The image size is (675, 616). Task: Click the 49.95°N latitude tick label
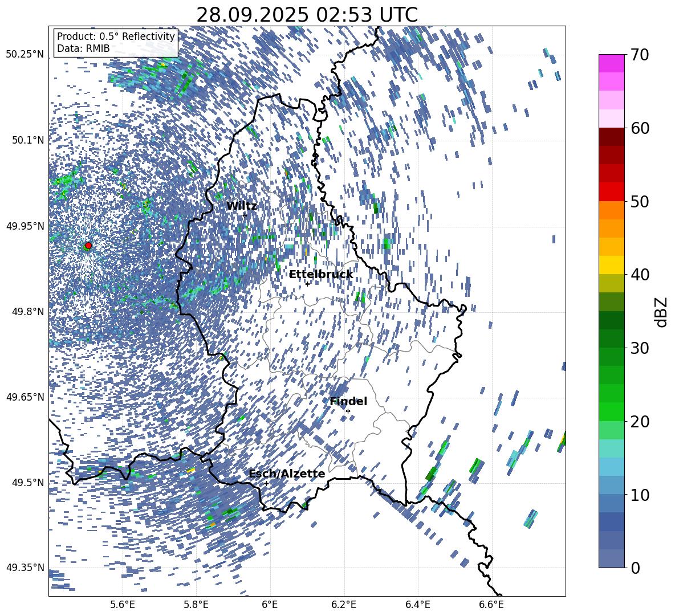pos(25,226)
